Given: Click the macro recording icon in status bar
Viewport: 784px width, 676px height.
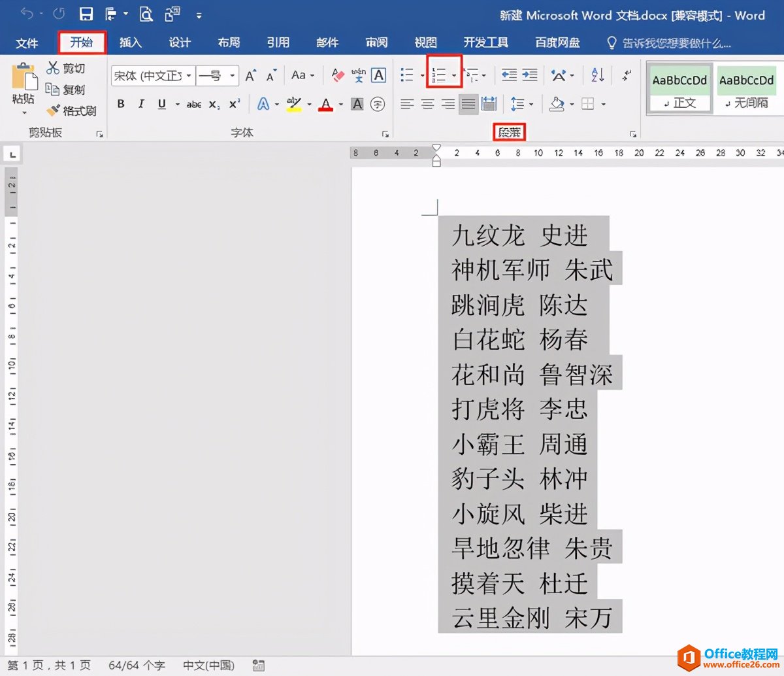Looking at the screenshot, I should point(259,666).
